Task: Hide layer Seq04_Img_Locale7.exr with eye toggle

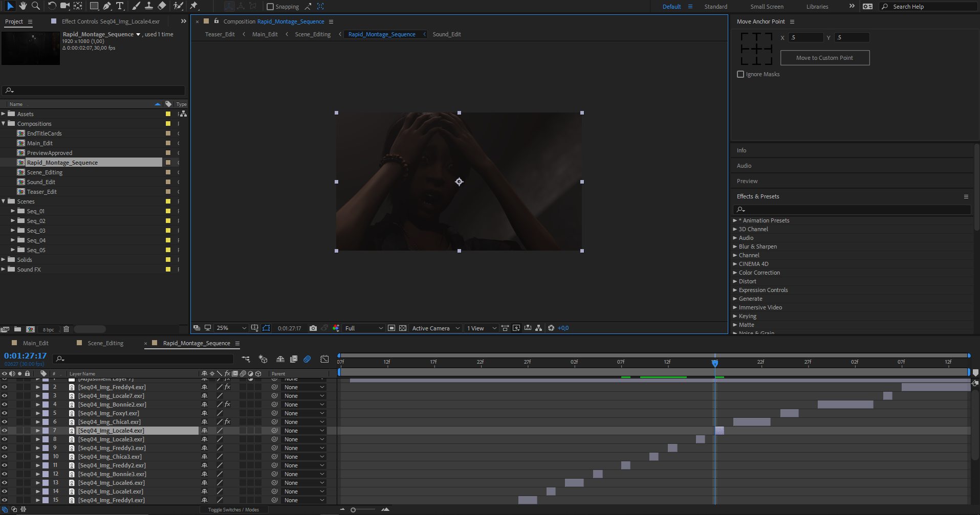Action: (5, 396)
